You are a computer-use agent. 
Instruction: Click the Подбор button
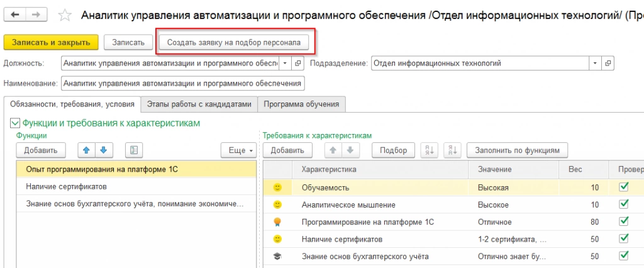point(394,150)
